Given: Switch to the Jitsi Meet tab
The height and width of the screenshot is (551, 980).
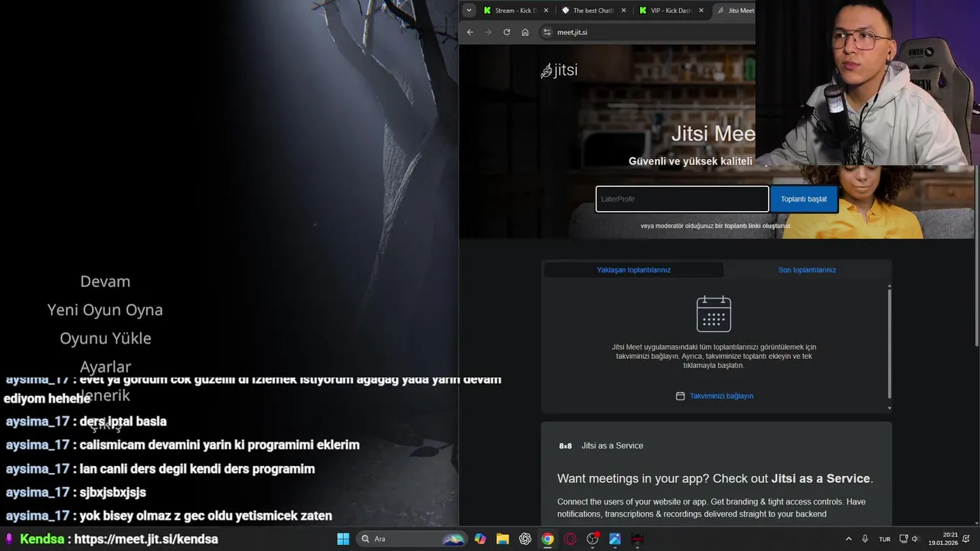Looking at the screenshot, I should pos(735,11).
